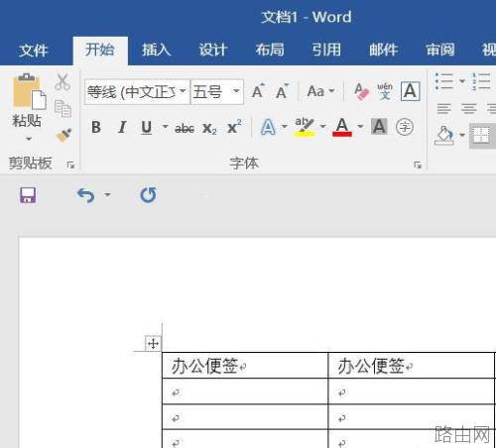This screenshot has width=496, height=448.
Task: Toggle Superscript formatting
Action: (x=234, y=127)
